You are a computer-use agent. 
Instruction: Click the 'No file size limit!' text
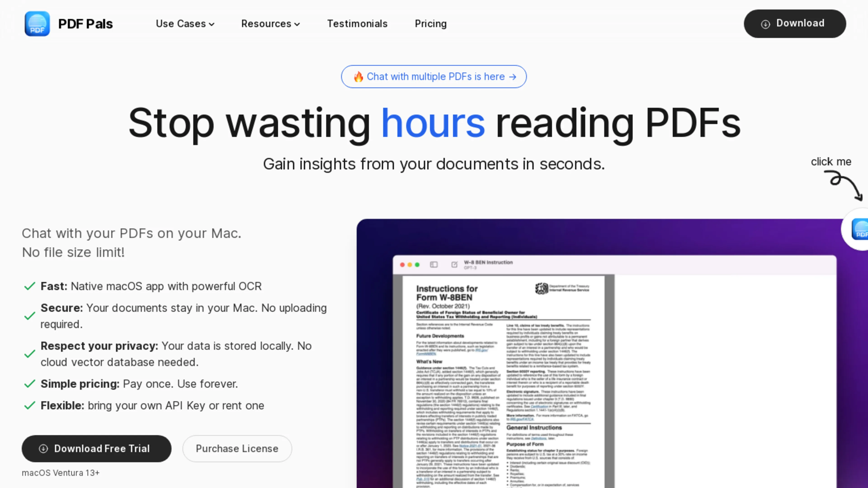[x=73, y=252]
